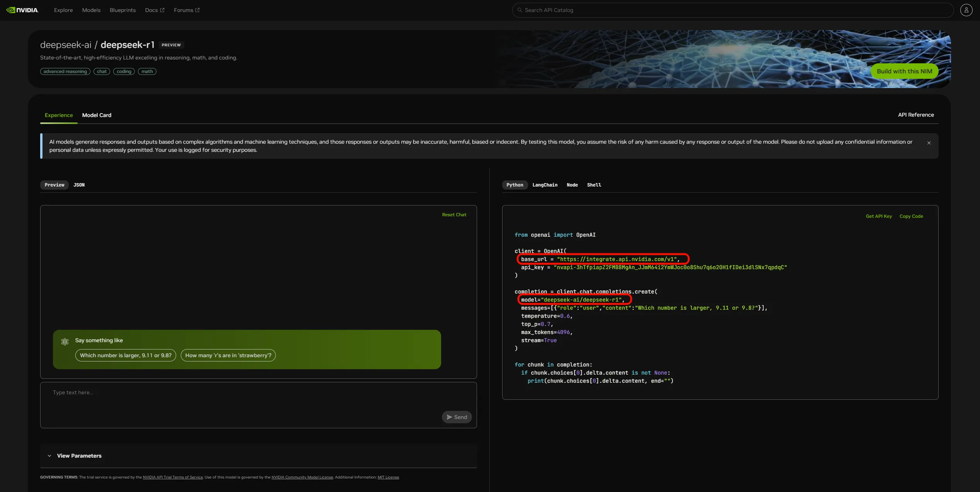Open Docs external link
Screen dimensions: 980x492
click(155, 10)
